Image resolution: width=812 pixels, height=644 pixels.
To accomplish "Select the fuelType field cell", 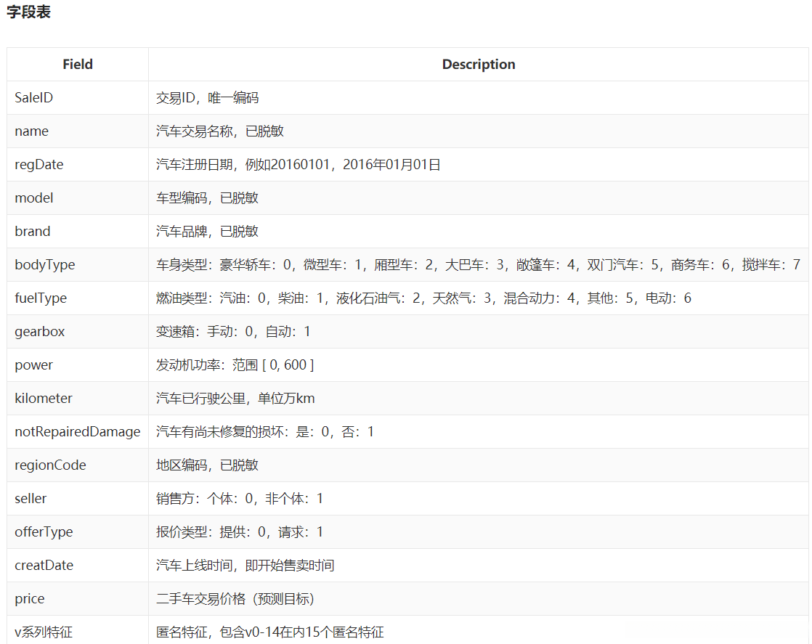I will coord(78,298).
